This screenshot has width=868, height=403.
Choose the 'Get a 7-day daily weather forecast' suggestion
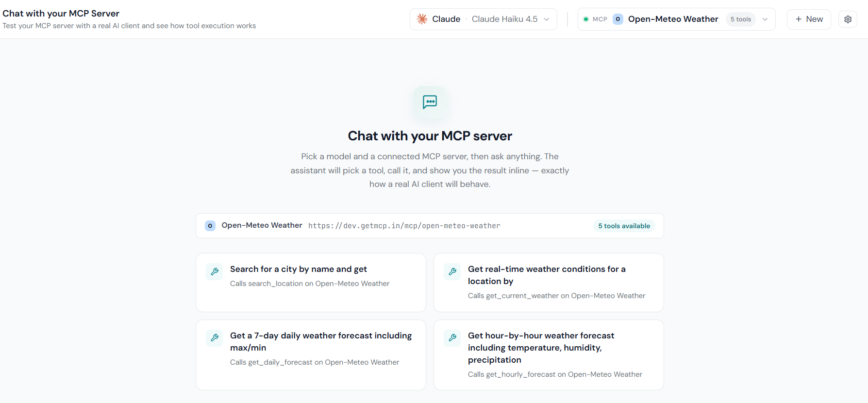[311, 355]
